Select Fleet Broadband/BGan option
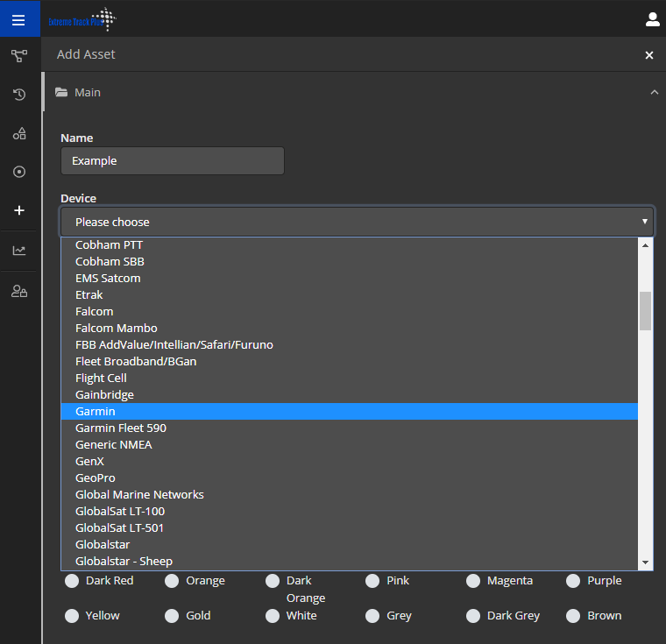The height and width of the screenshot is (644, 666). click(x=349, y=362)
